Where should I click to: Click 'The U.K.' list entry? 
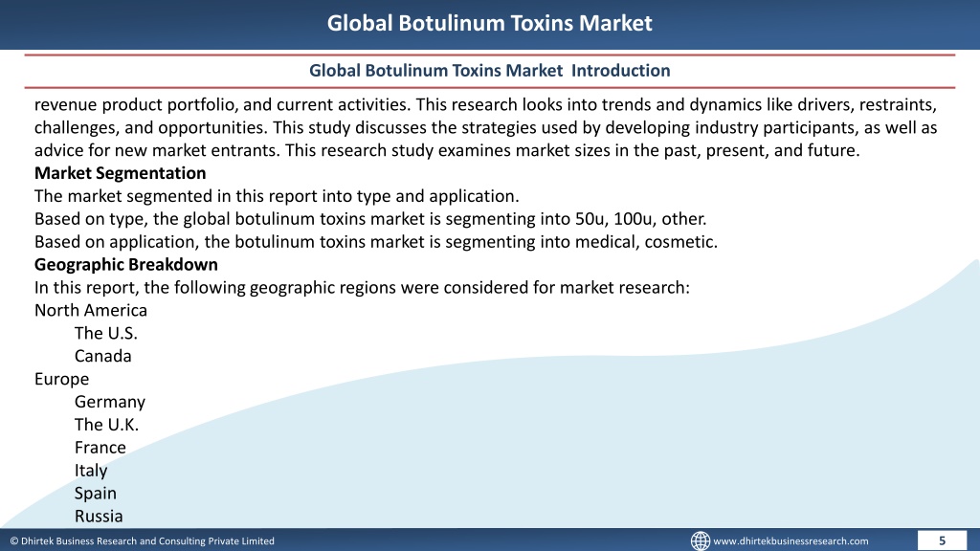[x=106, y=425]
